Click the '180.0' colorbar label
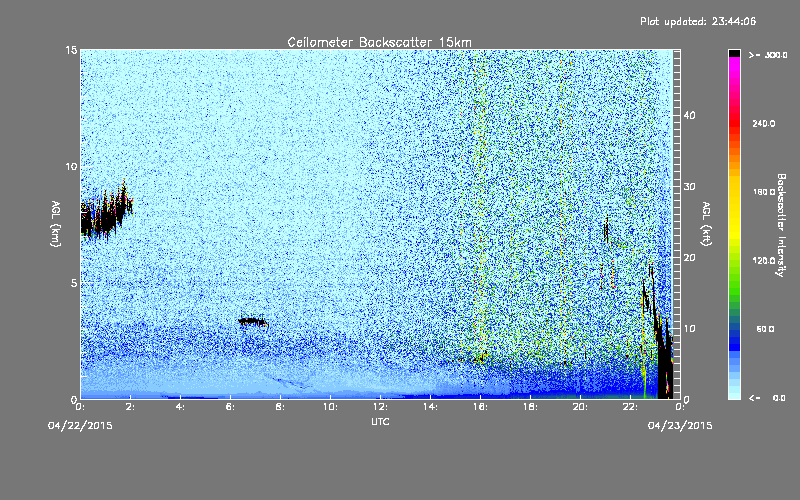The height and width of the screenshot is (500, 800). 764,192
